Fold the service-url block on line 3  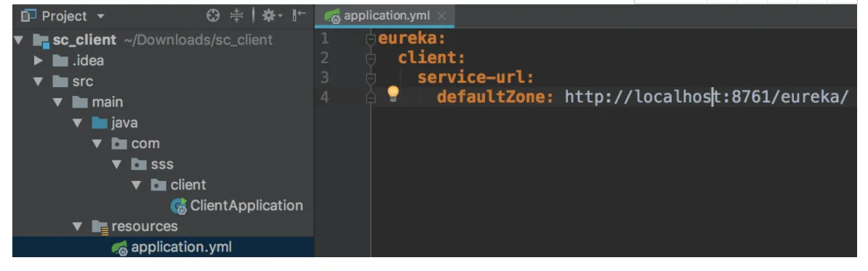pyautogui.click(x=371, y=78)
